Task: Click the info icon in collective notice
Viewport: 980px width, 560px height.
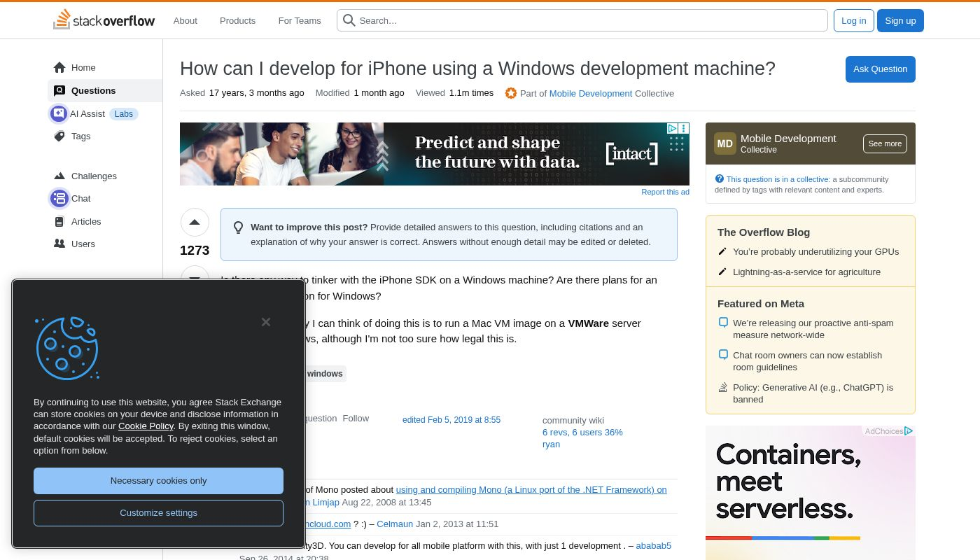Action: click(x=720, y=179)
